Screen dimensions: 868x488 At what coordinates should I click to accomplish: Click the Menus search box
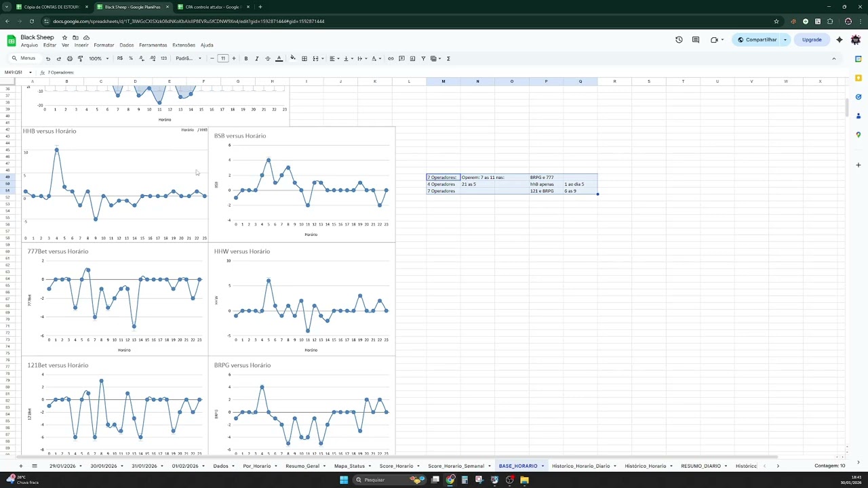pos(24,58)
